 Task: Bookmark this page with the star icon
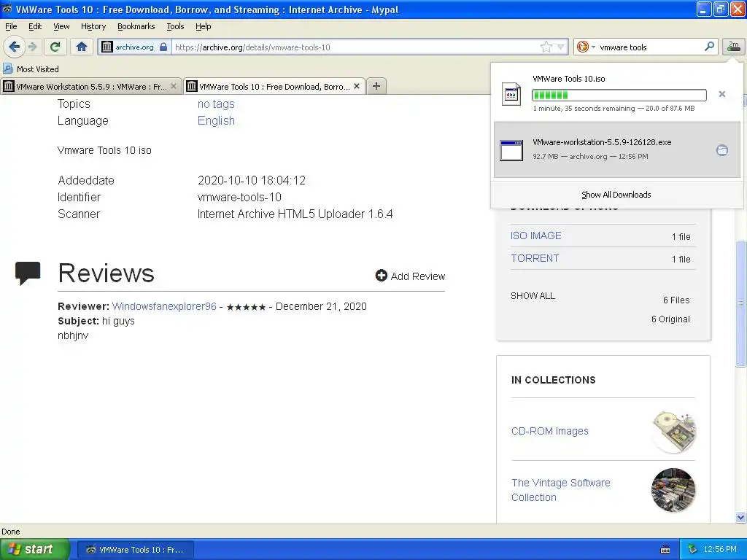point(546,47)
